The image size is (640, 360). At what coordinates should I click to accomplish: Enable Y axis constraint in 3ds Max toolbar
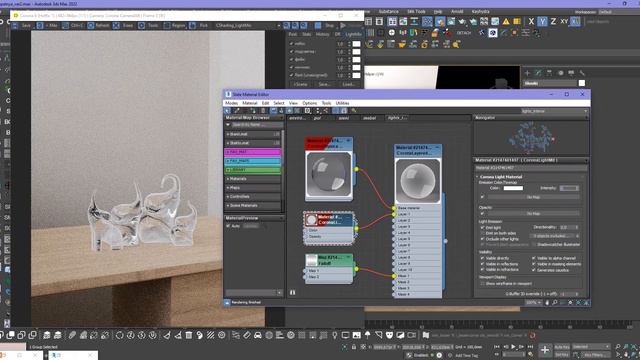[x=542, y=21]
